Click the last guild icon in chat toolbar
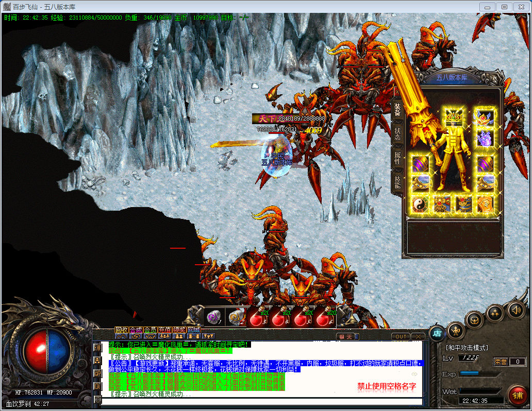Image resolution: width=532 pixels, height=411 pixels. click(208, 336)
